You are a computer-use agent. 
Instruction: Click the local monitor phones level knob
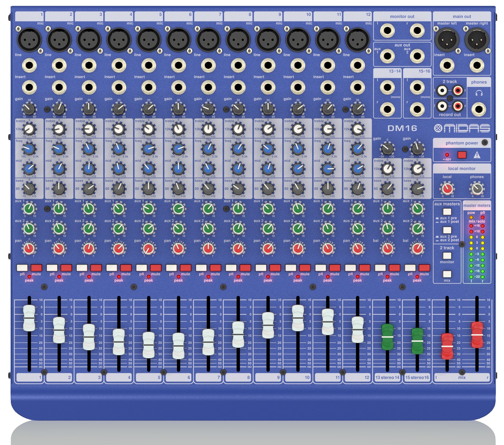477,189
